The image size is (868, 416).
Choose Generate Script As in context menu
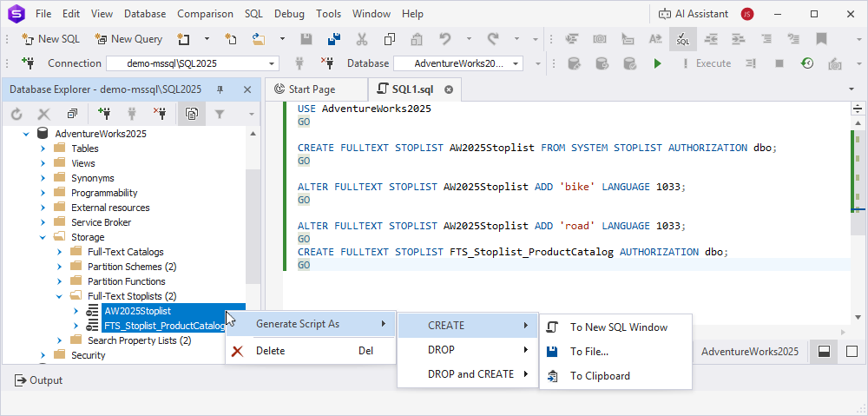[x=311, y=324]
